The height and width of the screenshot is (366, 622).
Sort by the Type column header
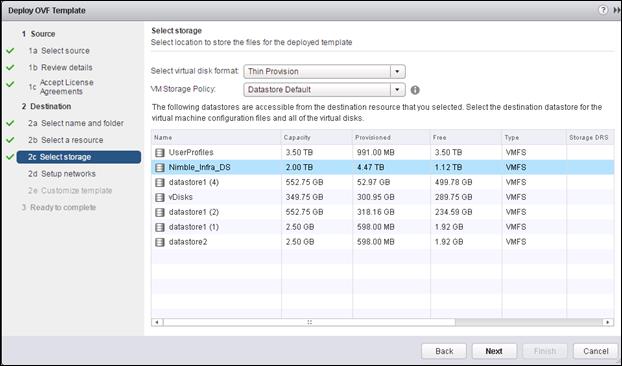pyautogui.click(x=534, y=137)
